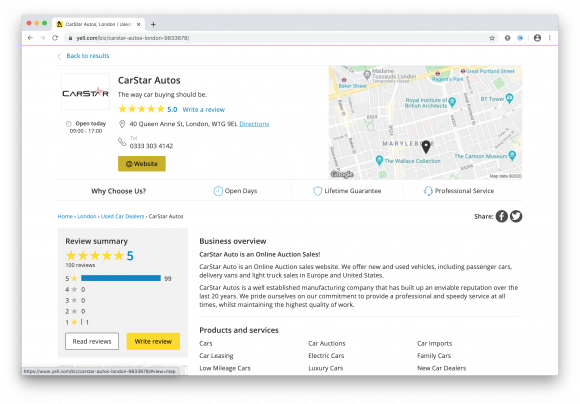The image size is (580, 404).
Task: Click the 1 star rating bar
Action: coord(81,322)
